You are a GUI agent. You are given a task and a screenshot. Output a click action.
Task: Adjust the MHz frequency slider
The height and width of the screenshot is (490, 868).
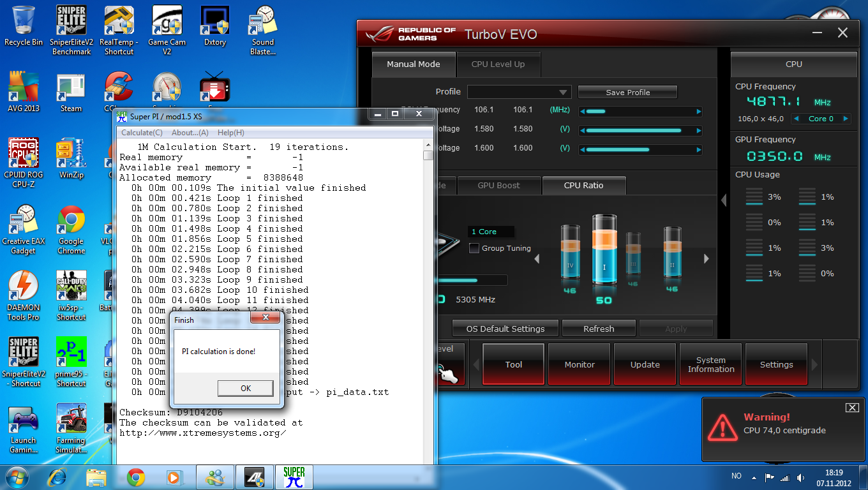click(641, 111)
